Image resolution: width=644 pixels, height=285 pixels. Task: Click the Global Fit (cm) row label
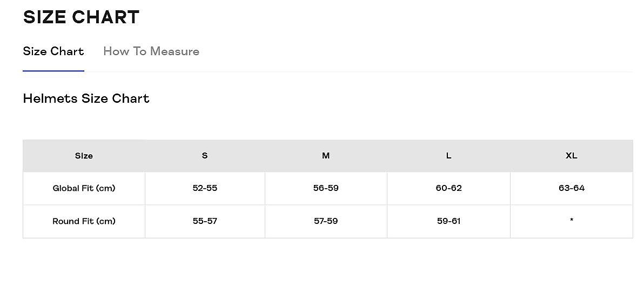click(x=84, y=188)
